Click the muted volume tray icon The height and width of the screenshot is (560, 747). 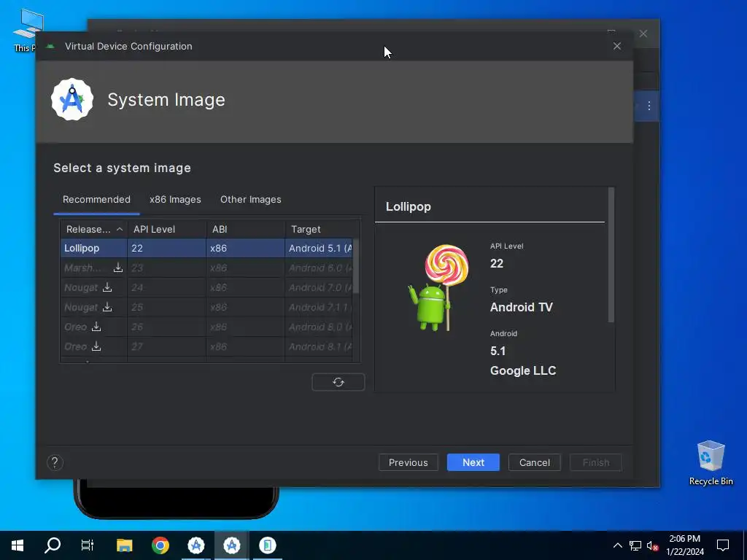click(652, 545)
